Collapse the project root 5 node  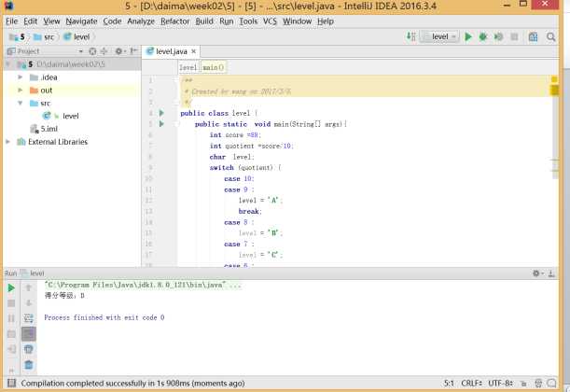pos(7,64)
